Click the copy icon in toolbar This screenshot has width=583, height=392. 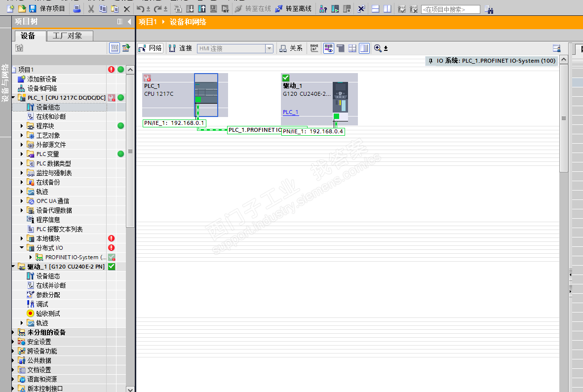tap(103, 8)
